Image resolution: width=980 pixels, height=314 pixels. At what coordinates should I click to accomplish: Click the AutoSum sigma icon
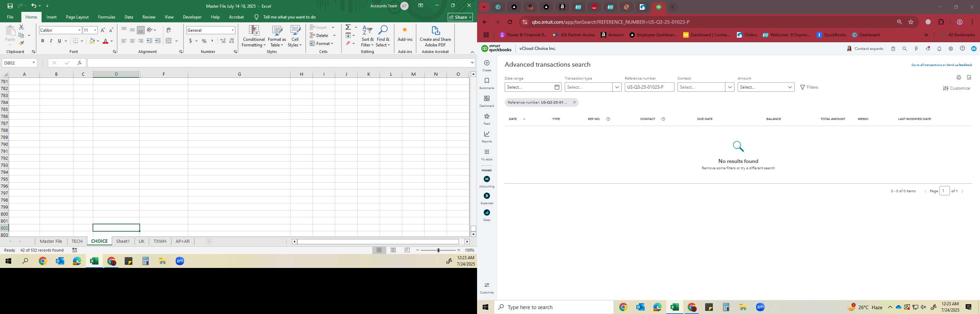click(x=348, y=27)
